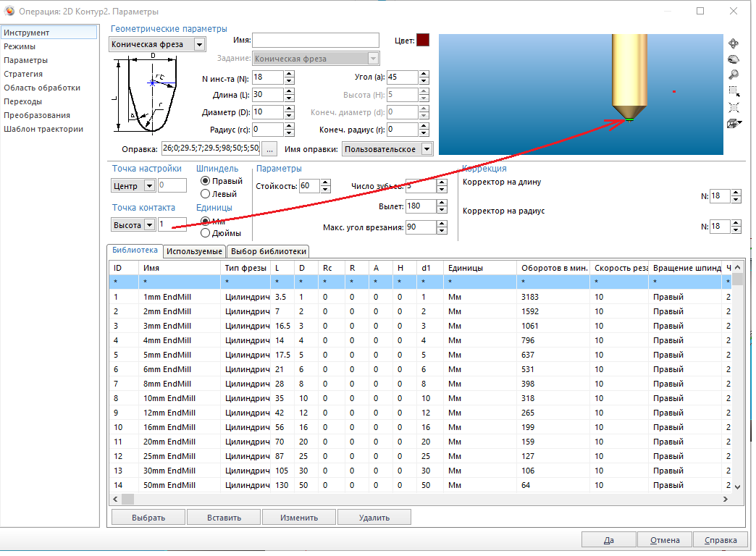Adjust the Корректор на длину N spinner
The image size is (756, 556).
pos(736,195)
